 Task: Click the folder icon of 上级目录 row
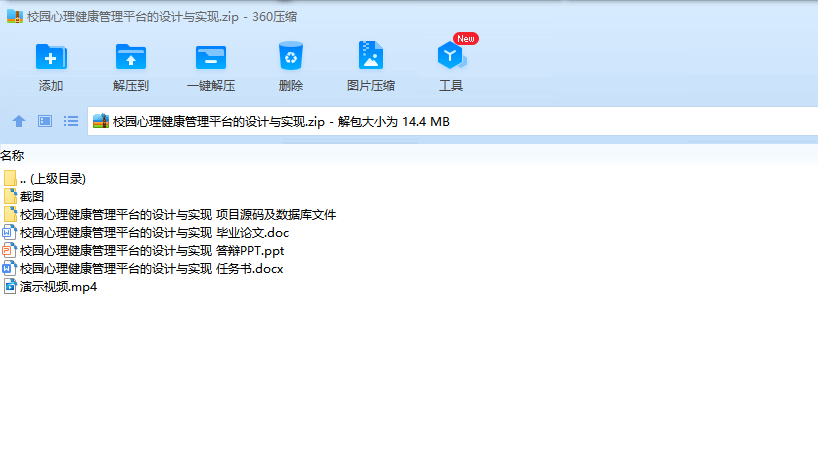pos(10,179)
